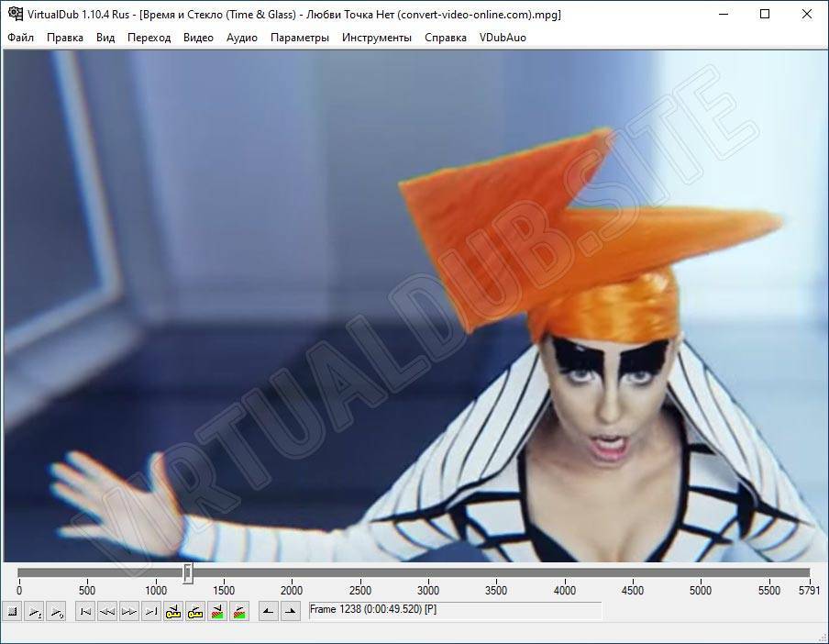
Task: Click the next scene search icon
Action: (x=239, y=611)
